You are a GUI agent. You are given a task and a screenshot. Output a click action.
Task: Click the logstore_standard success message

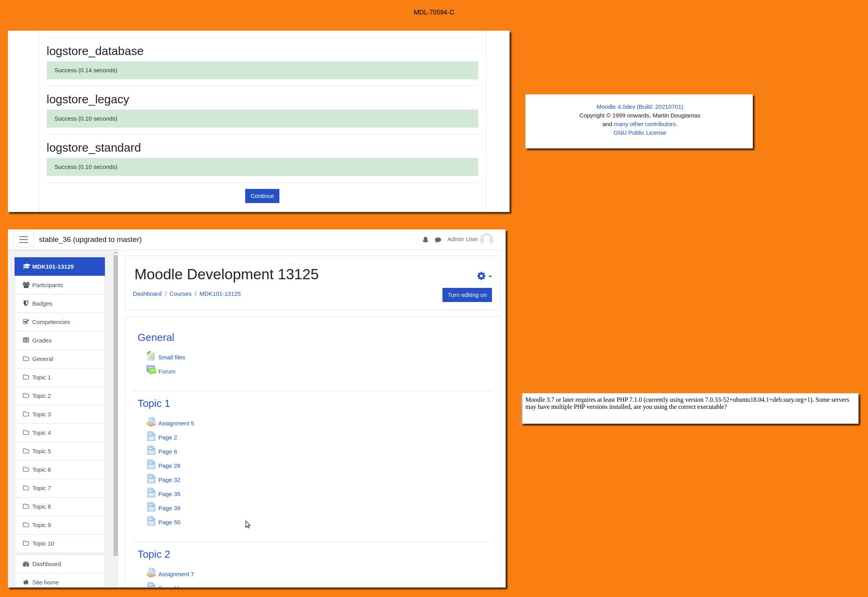pos(262,167)
